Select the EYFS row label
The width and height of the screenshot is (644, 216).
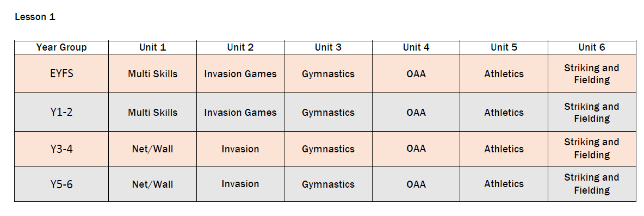61,73
